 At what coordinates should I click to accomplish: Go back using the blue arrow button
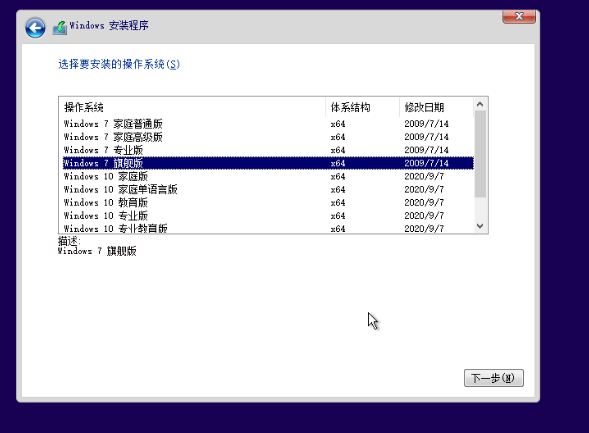pyautogui.click(x=35, y=27)
